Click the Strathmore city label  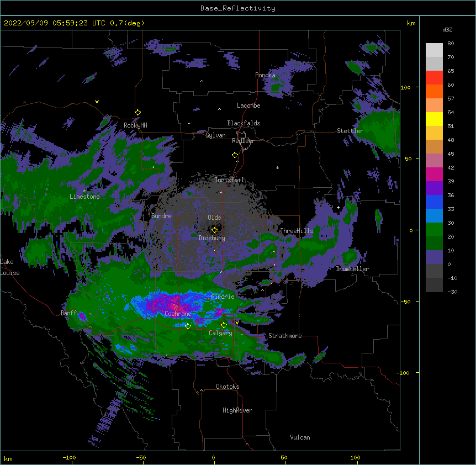point(285,336)
